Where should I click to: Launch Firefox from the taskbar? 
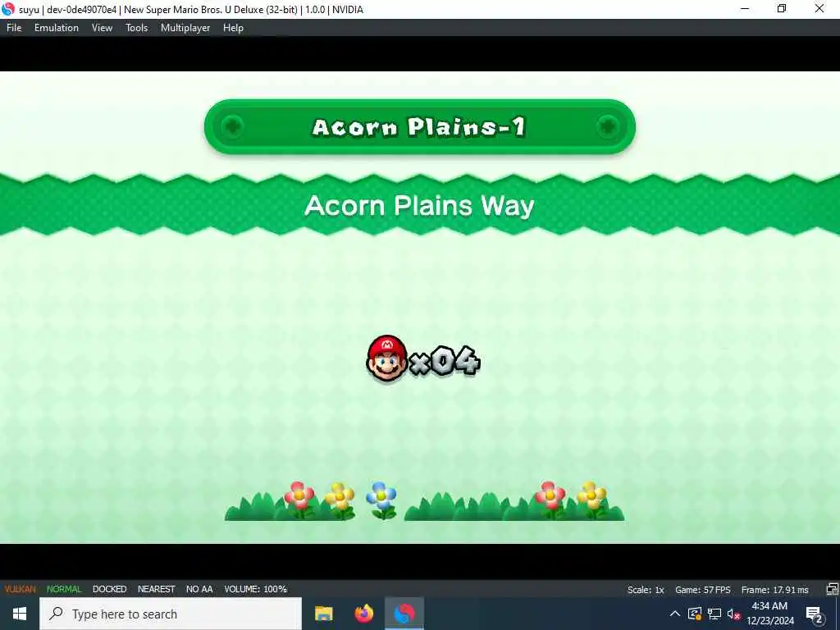(364, 614)
